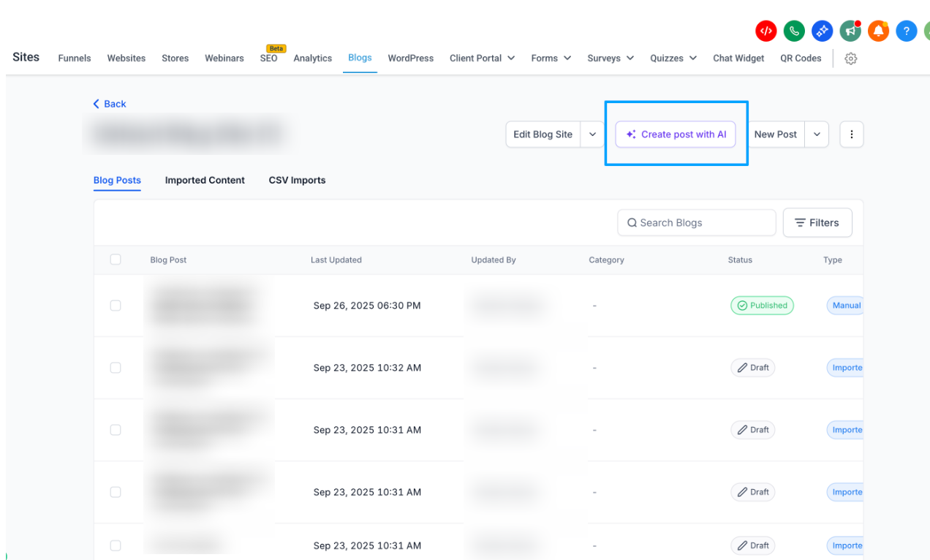Click the blue help question mark icon

[x=906, y=31]
